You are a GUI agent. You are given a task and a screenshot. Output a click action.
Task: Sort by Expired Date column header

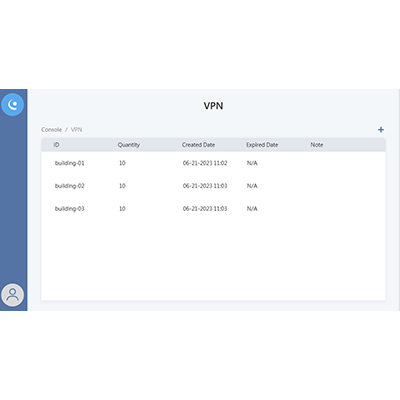pyautogui.click(x=262, y=145)
